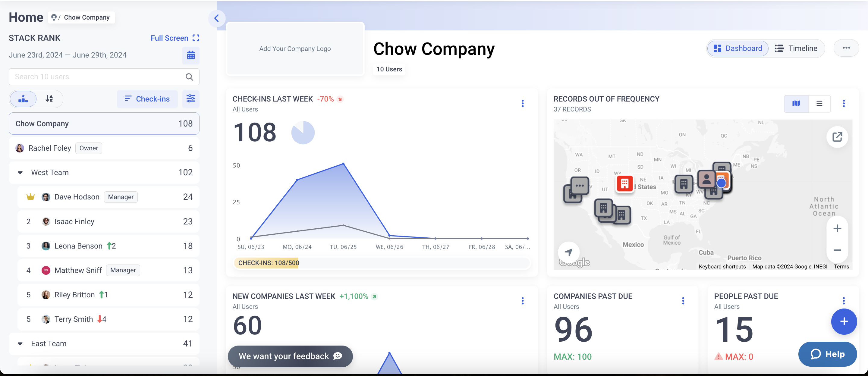Add your company logo
Viewport: 868px width, 376px height.
[295, 49]
